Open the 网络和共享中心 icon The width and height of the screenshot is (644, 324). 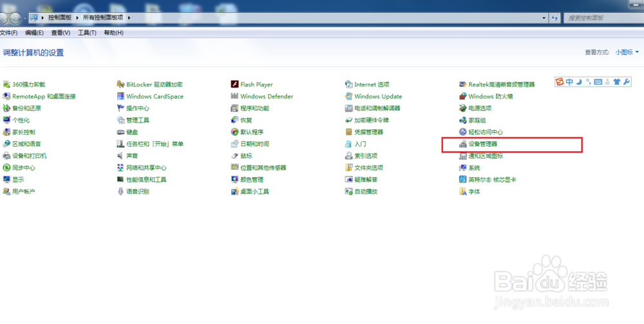click(120, 168)
